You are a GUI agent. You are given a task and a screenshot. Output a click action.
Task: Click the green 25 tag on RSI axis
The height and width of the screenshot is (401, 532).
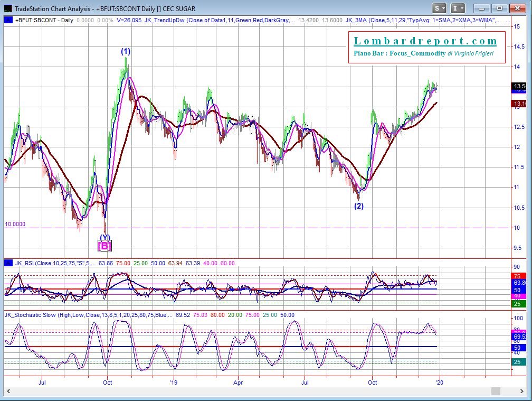pos(518,304)
